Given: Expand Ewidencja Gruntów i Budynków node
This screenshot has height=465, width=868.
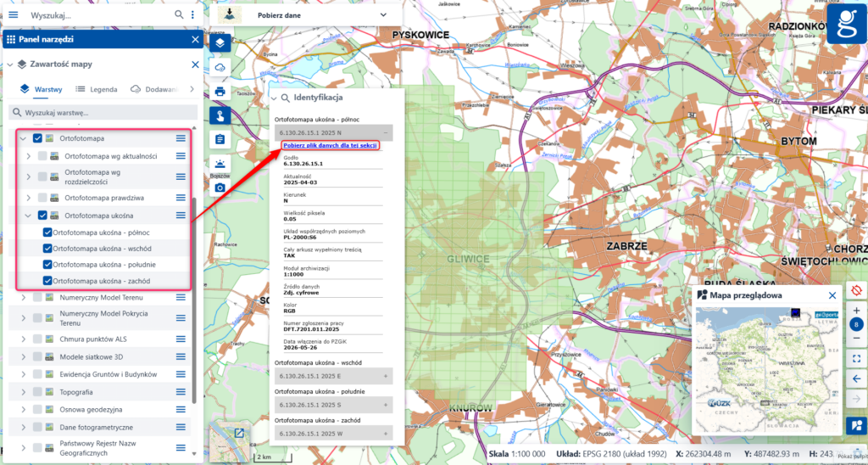Looking at the screenshot, I should click(23, 374).
